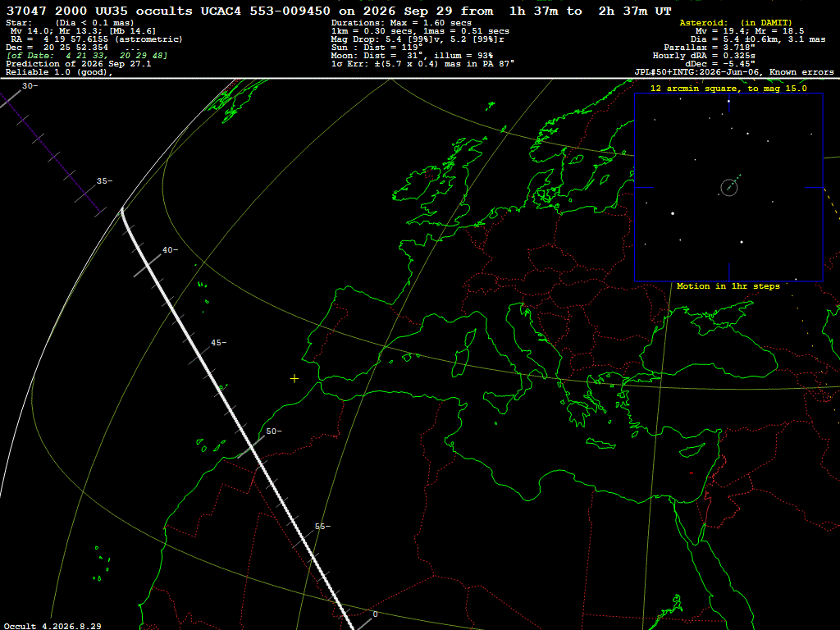Click the 'Motion in 1hr steps' label
This screenshot has height=630, width=840.
728,286
